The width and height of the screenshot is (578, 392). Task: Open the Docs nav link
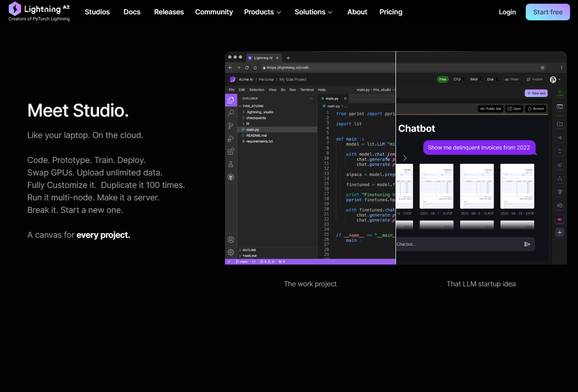132,12
